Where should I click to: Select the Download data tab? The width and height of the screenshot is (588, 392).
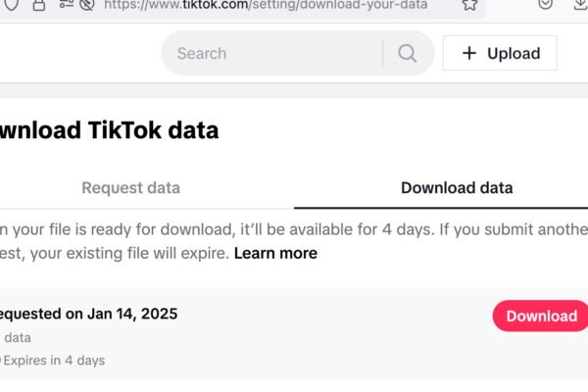457,188
